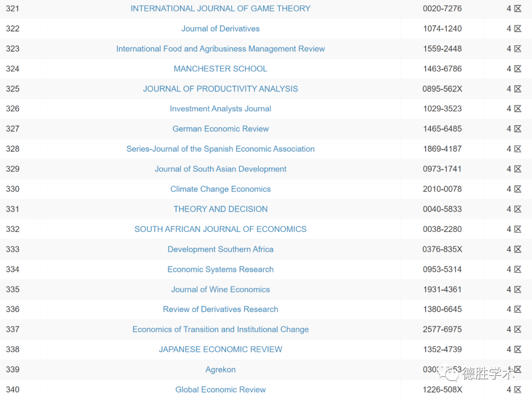Select row number 338

(x=12, y=349)
